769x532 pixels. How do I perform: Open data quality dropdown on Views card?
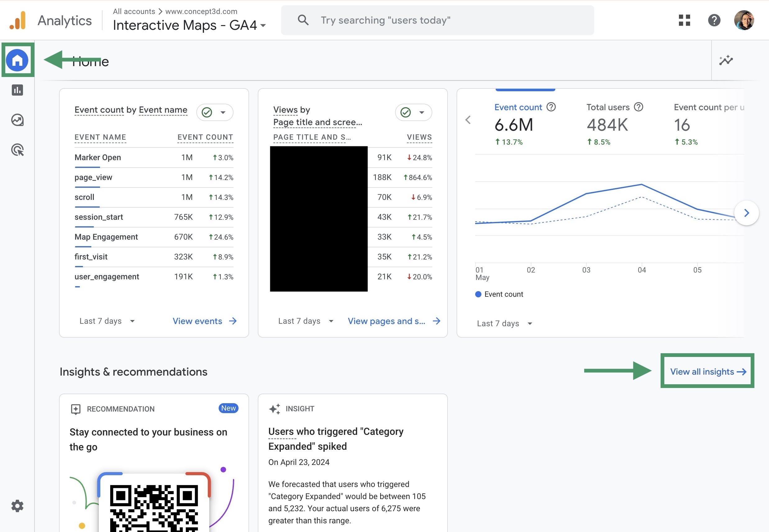tap(413, 112)
